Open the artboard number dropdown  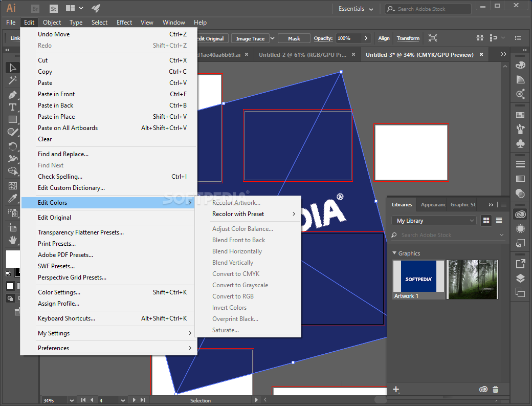tap(123, 400)
